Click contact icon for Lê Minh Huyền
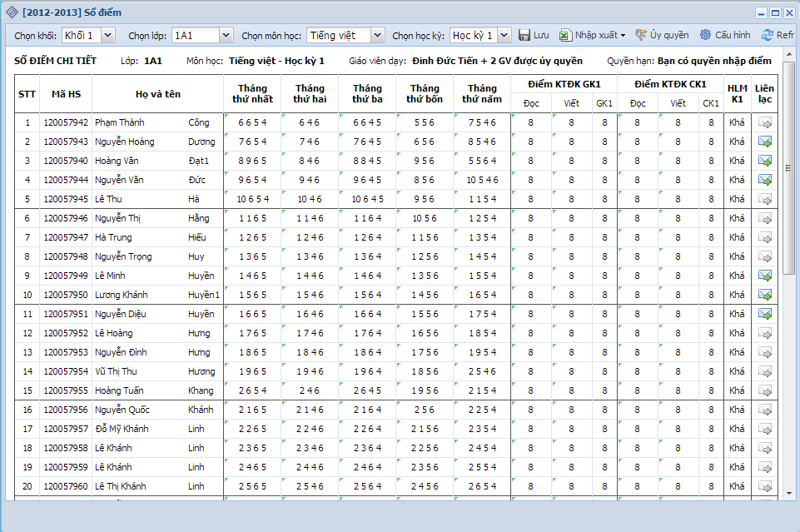 764,276
